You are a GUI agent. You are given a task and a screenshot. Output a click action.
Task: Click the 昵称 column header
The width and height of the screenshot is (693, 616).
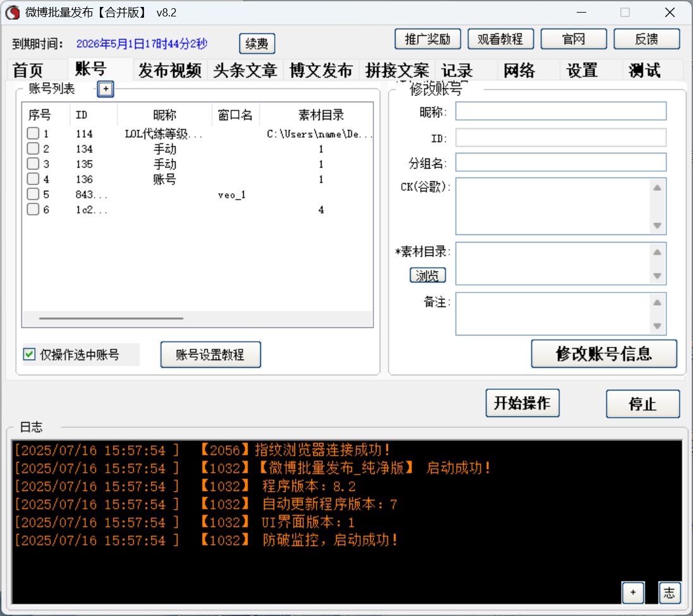click(x=164, y=115)
